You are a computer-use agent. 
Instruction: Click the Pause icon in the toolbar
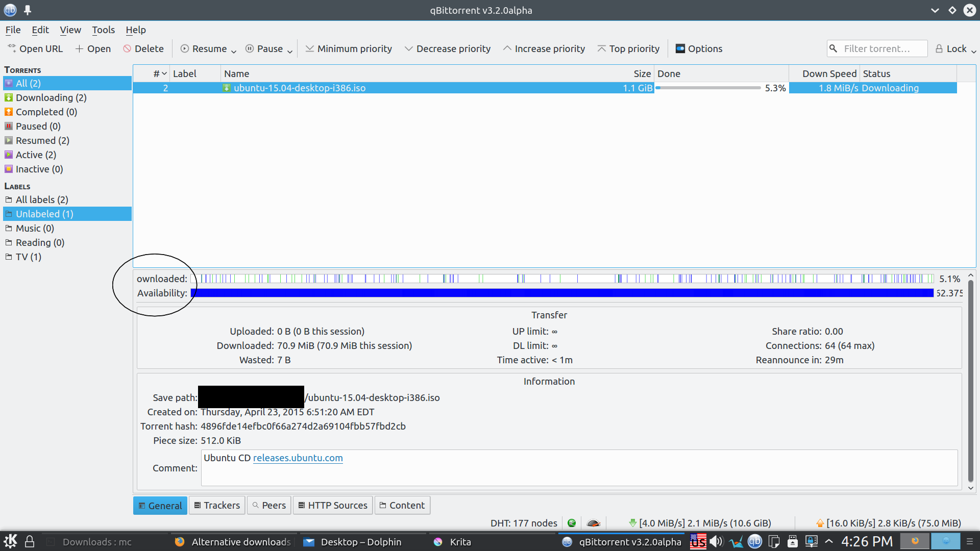pos(250,48)
